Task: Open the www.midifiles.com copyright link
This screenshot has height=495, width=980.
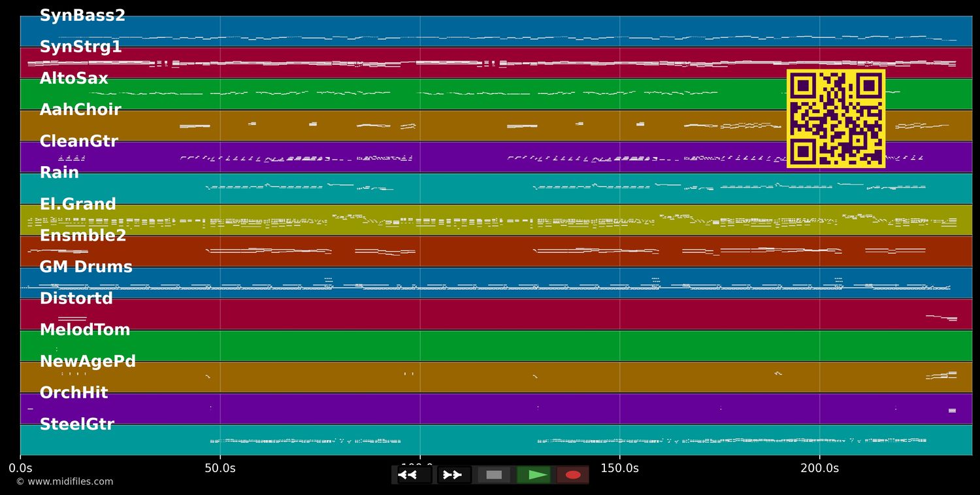Action: (x=64, y=482)
